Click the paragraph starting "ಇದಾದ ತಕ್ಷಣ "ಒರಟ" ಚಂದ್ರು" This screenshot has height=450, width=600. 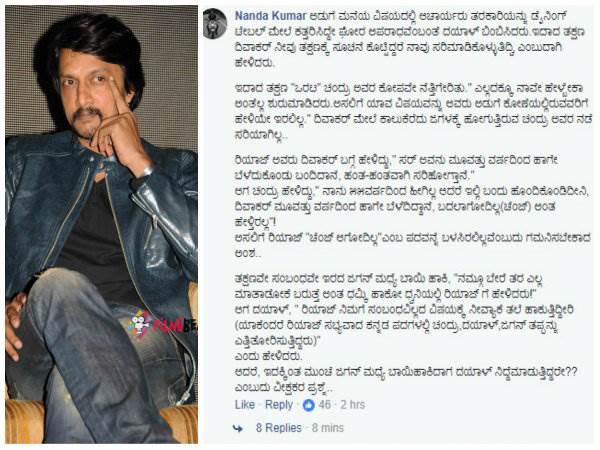[413, 111]
